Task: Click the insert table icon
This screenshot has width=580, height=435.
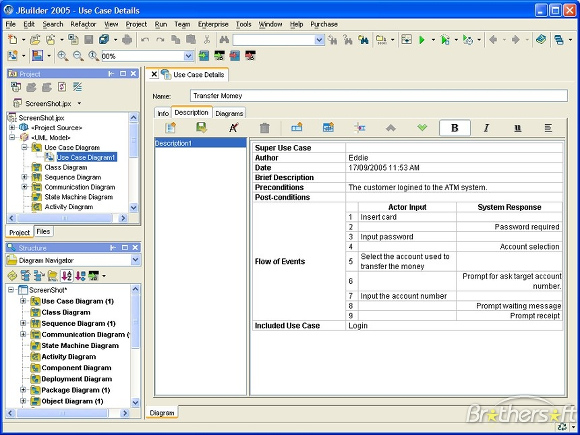Action: [328, 128]
